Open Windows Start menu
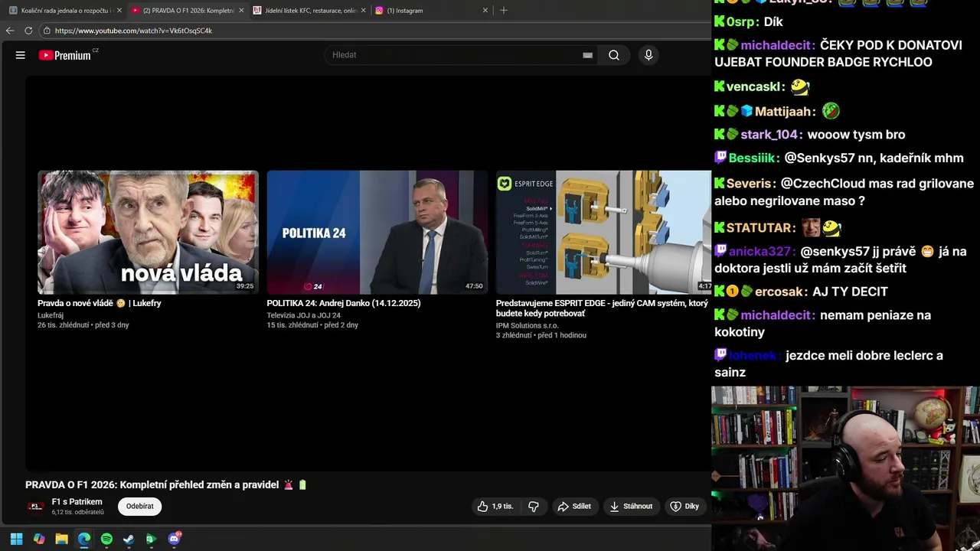 pos(16,539)
